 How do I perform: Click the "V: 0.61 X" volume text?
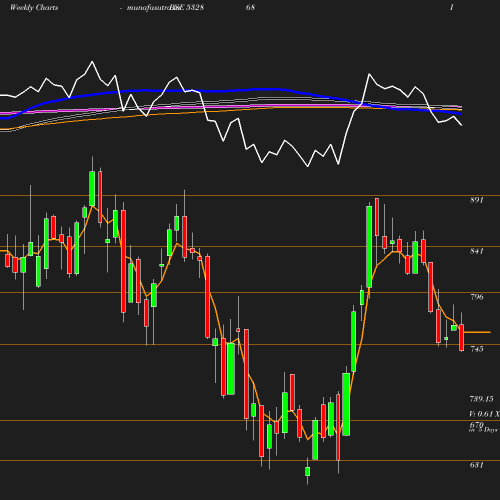coord(484,414)
